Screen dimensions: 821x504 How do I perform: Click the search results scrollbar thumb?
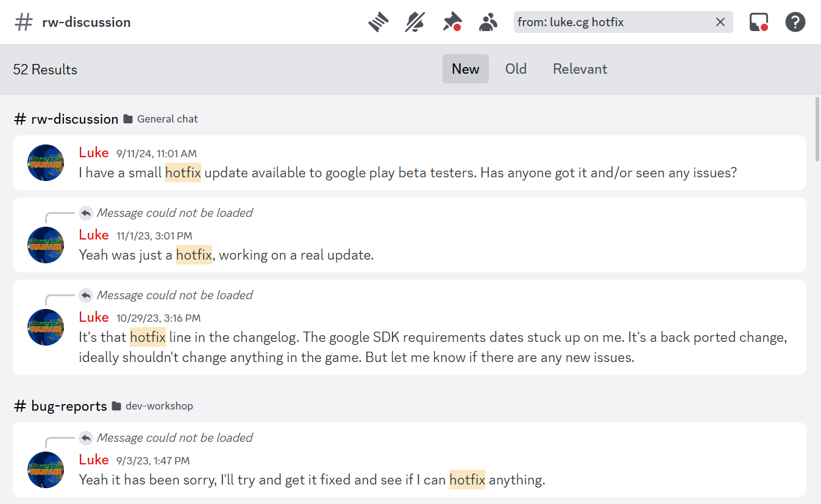pyautogui.click(x=817, y=129)
